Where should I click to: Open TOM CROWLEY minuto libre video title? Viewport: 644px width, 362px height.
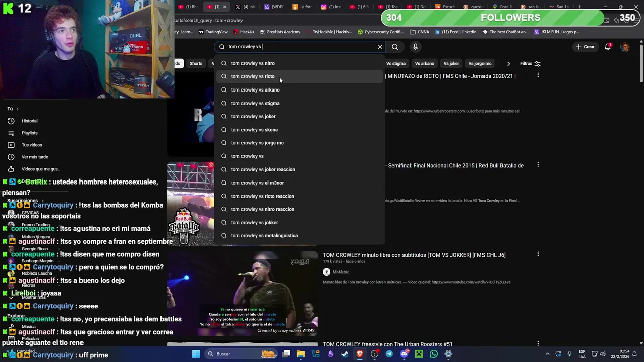point(414,255)
